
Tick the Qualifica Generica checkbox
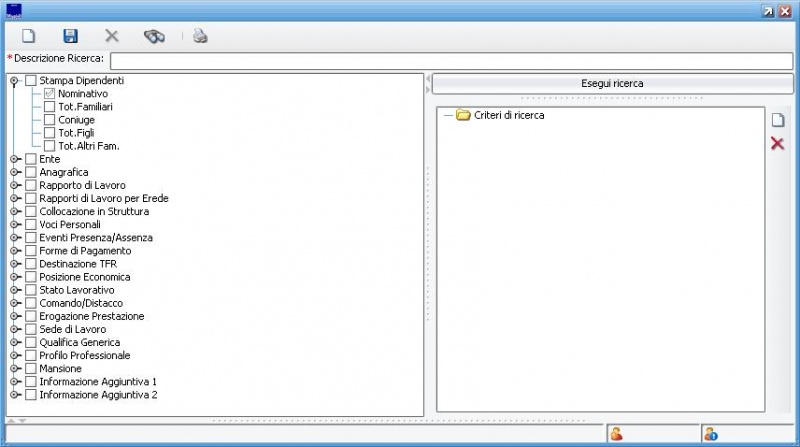coord(31,342)
